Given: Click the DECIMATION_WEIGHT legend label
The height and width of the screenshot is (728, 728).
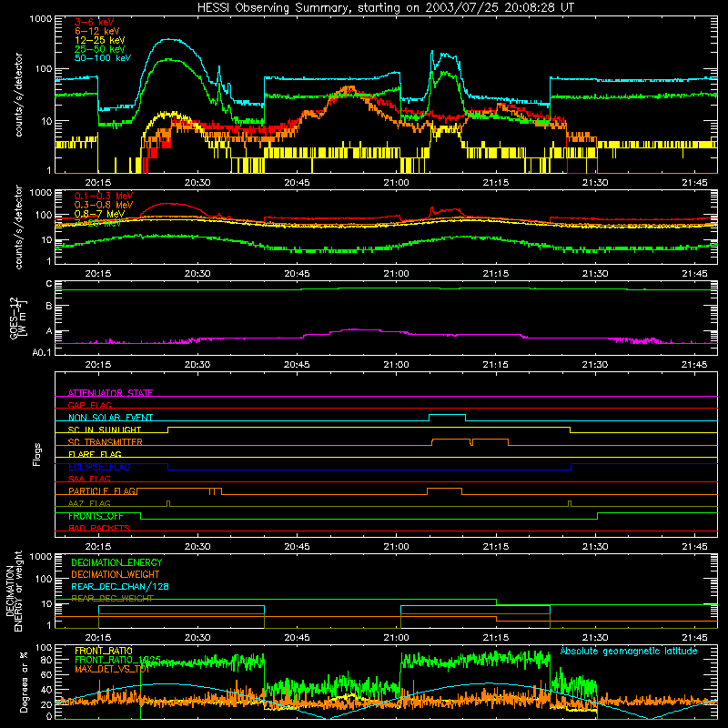Looking at the screenshot, I should point(116,574).
